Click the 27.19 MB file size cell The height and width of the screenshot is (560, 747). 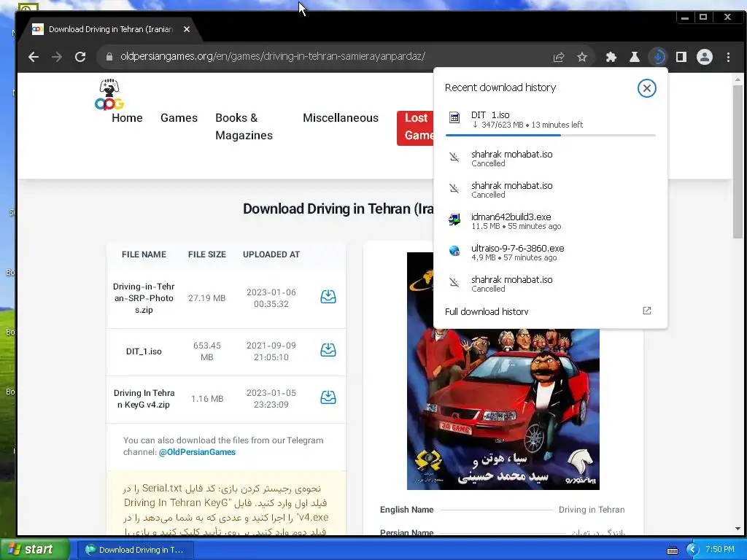tap(206, 298)
